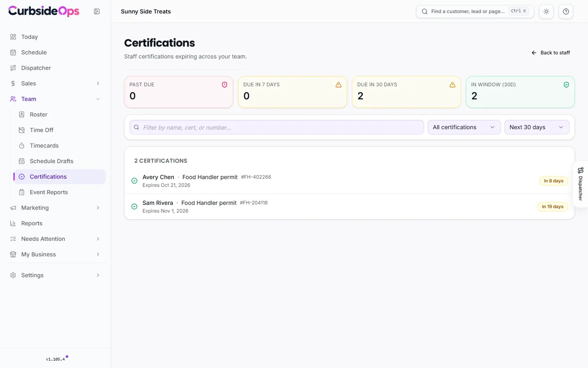
Task: Click the "In 19 days" badge
Action: [x=552, y=206]
